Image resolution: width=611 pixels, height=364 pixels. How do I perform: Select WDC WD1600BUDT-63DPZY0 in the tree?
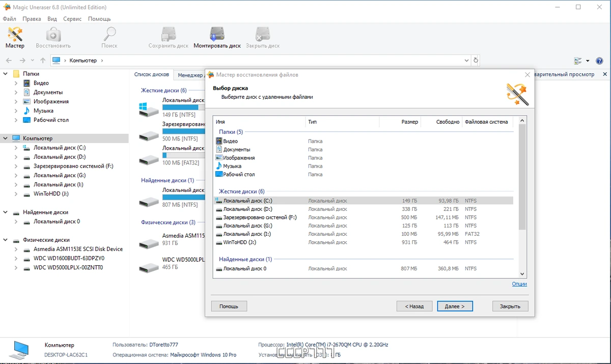(x=69, y=258)
